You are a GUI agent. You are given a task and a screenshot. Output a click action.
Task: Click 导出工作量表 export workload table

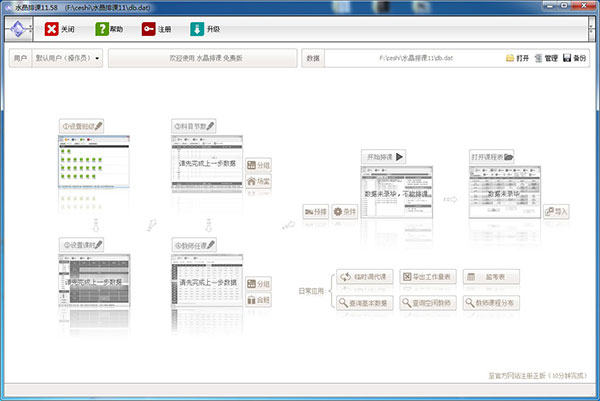click(x=427, y=276)
